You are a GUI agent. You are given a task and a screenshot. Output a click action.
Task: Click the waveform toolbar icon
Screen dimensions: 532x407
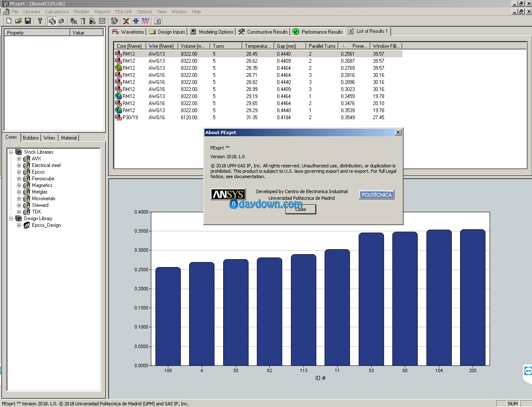[x=145, y=21]
